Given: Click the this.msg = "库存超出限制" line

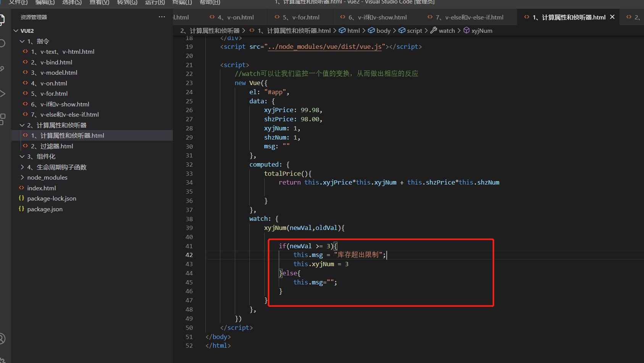Looking at the screenshot, I should point(340,255).
